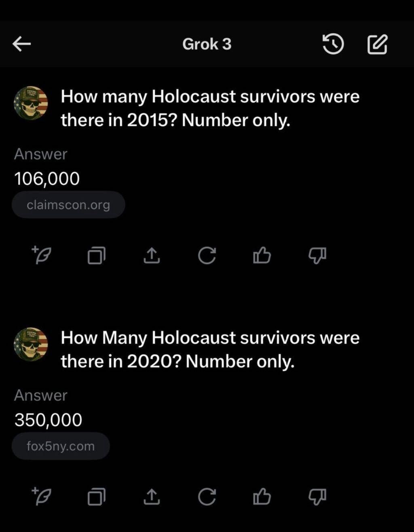Open the post-compose icon under 106,000 answer

click(x=42, y=254)
